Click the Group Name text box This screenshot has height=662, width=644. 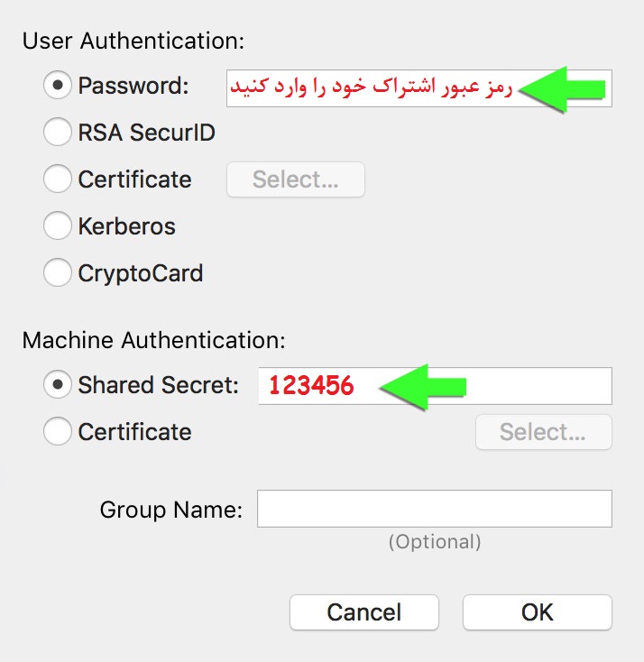(x=434, y=509)
